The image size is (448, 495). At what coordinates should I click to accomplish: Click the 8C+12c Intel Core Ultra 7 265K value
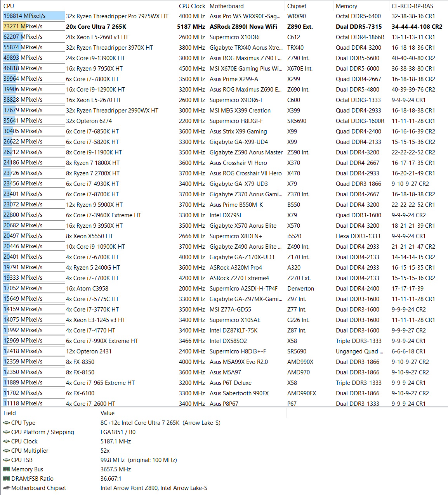click(x=160, y=423)
